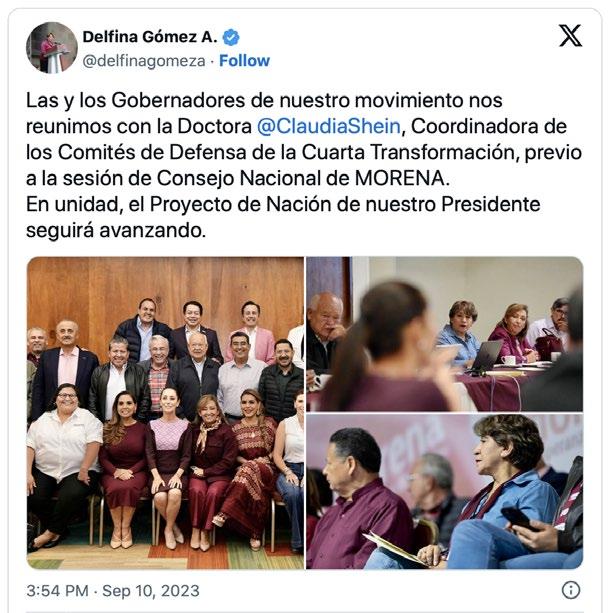Open the @ClaudiaShein mention link
This screenshot has width=610, height=613.
click(x=328, y=126)
